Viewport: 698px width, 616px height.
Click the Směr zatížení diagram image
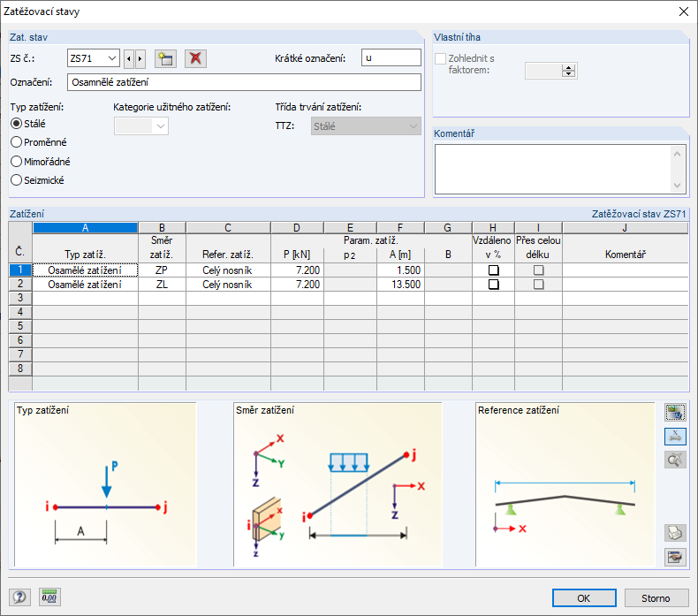pos(338,484)
